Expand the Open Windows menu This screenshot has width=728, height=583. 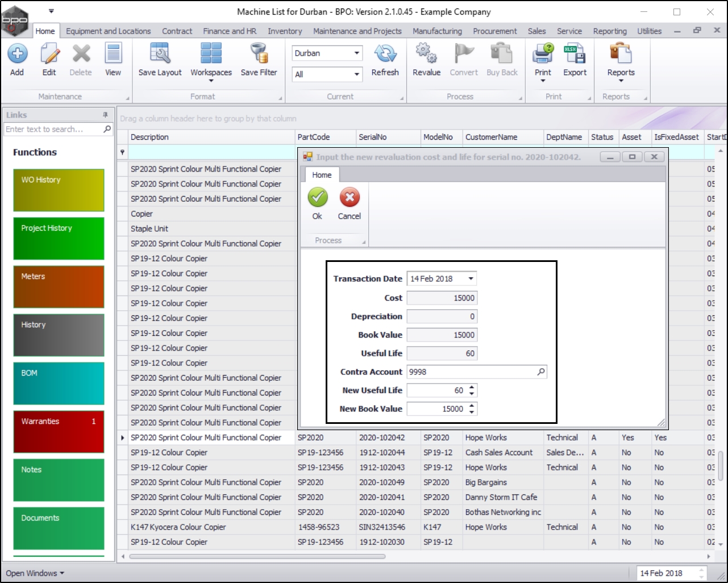[35, 573]
